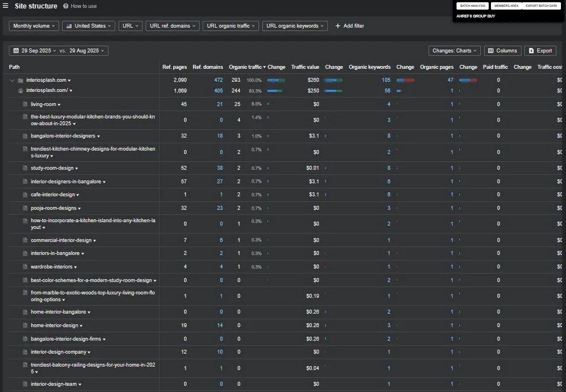Click the Site structure page title
This screenshot has width=566, height=392.
(x=36, y=6)
